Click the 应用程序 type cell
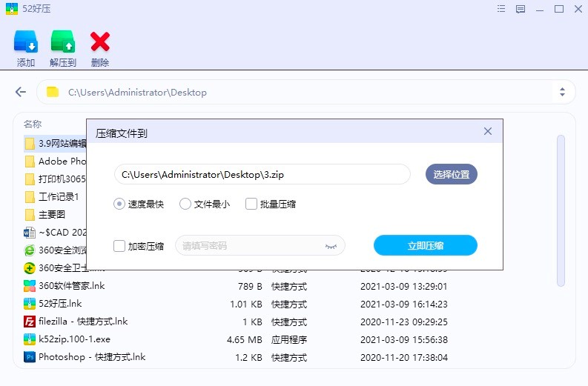Viewport: 588px width, 386px height. pyautogui.click(x=289, y=340)
